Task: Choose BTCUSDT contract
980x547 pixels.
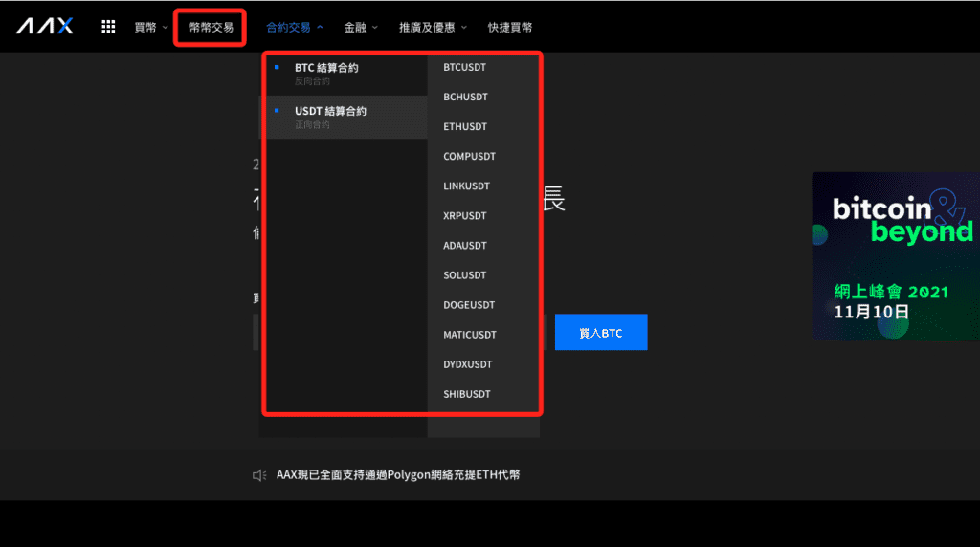Action: point(464,68)
